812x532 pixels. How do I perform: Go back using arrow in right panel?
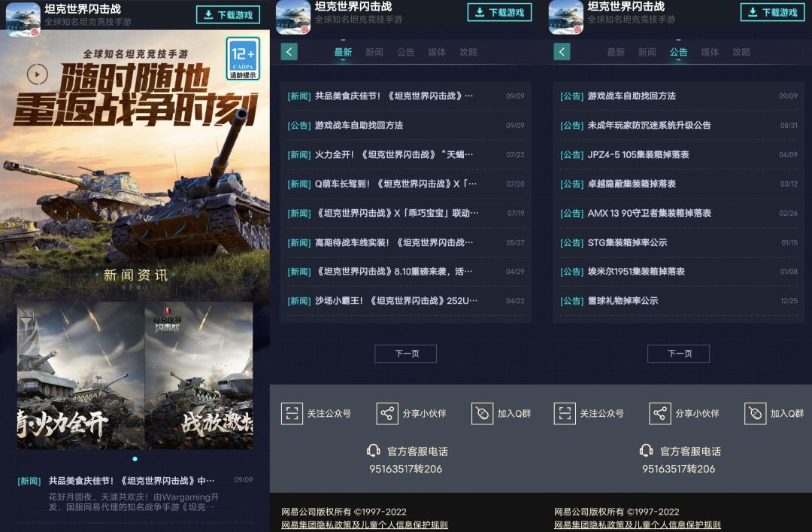(562, 52)
